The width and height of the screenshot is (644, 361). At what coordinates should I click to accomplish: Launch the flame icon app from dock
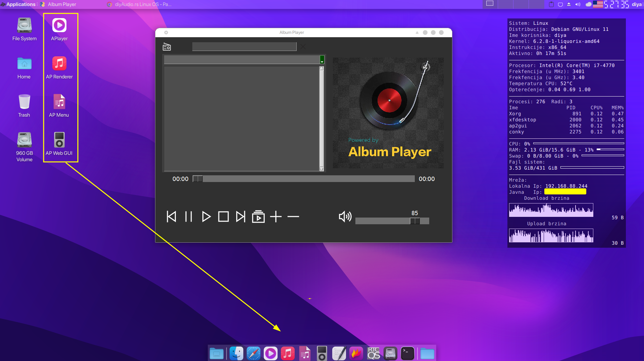pos(356,353)
